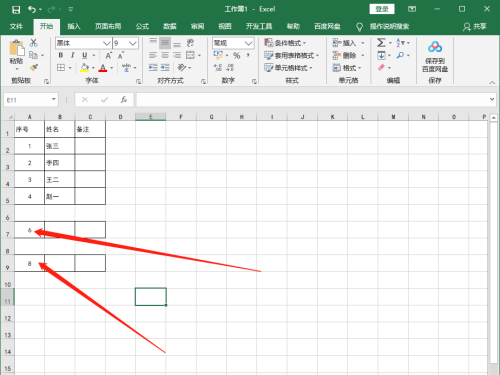Click the Find and Select magnifier
This screenshot has width=500, height=375.
(x=400, y=55)
